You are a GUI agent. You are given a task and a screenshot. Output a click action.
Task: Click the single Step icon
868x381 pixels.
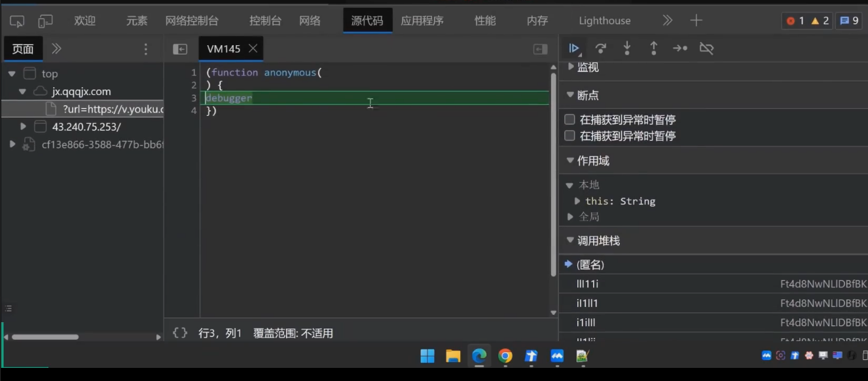(x=680, y=48)
